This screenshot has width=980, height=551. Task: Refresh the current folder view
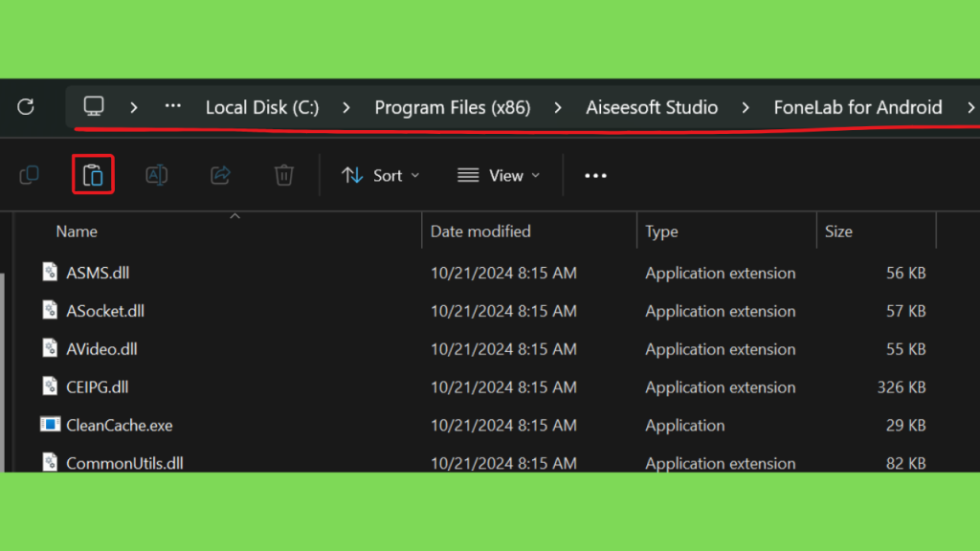click(x=26, y=107)
